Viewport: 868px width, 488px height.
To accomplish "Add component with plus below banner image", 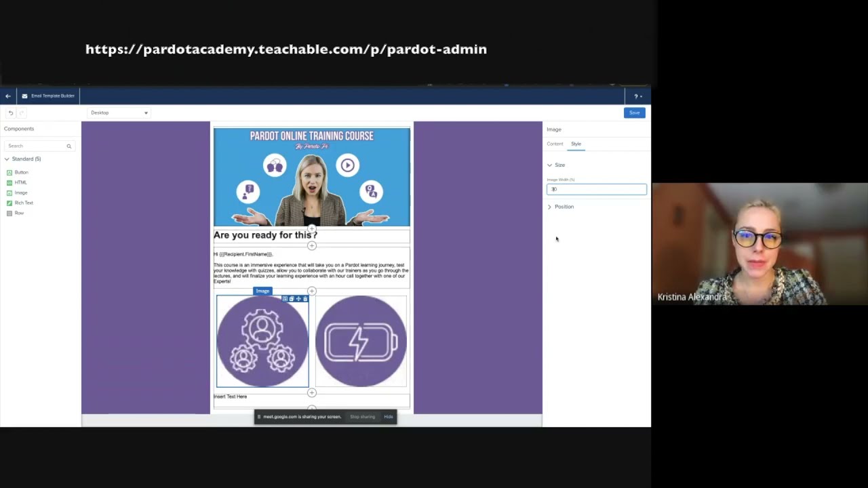I will (x=312, y=228).
